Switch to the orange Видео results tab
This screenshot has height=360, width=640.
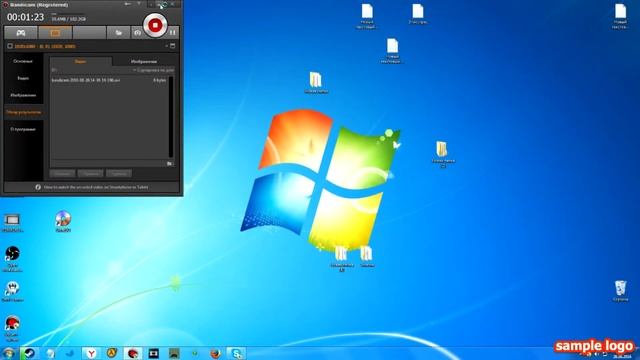click(81, 62)
